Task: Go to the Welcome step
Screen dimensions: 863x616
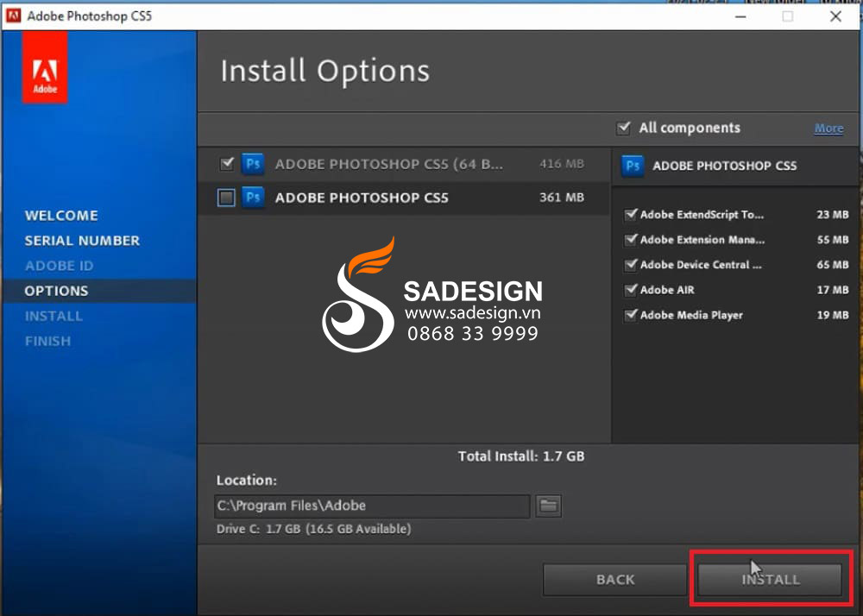Action: [61, 216]
